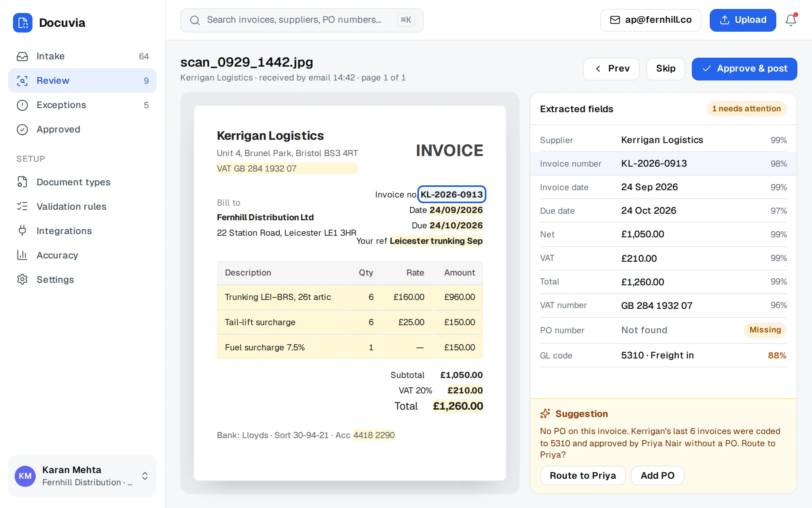The image size is (812, 508).
Task: Go to the Approved section
Action: tap(82, 129)
